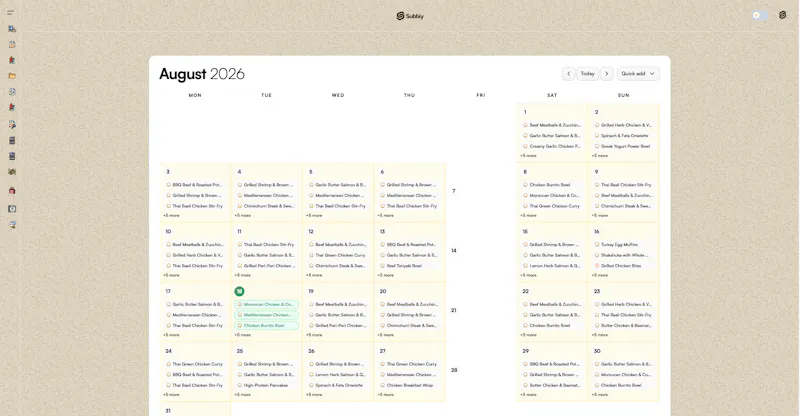Open Chicken Burrito Bowl on August 18
Viewport: 800px width, 416px height.
(266, 326)
